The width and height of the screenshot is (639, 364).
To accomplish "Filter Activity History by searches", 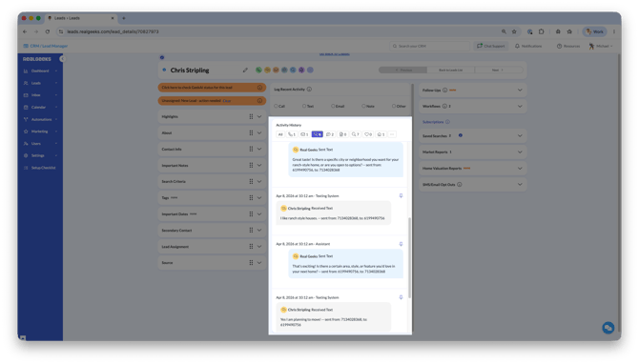I will (356, 134).
